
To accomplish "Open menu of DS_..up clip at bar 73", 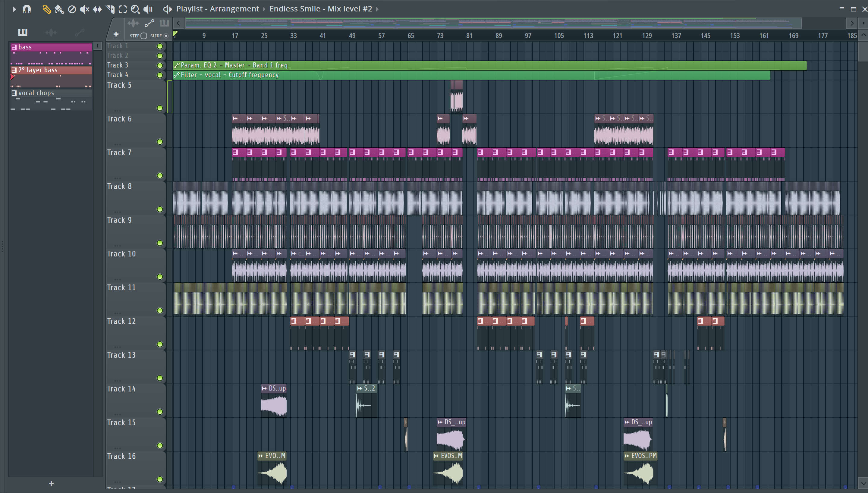I will [440, 422].
